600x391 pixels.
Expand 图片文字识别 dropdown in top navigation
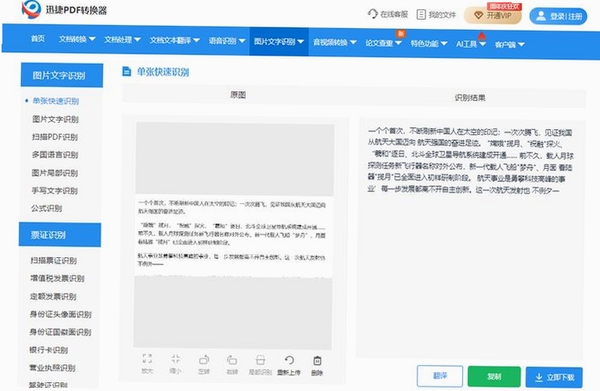coord(279,41)
